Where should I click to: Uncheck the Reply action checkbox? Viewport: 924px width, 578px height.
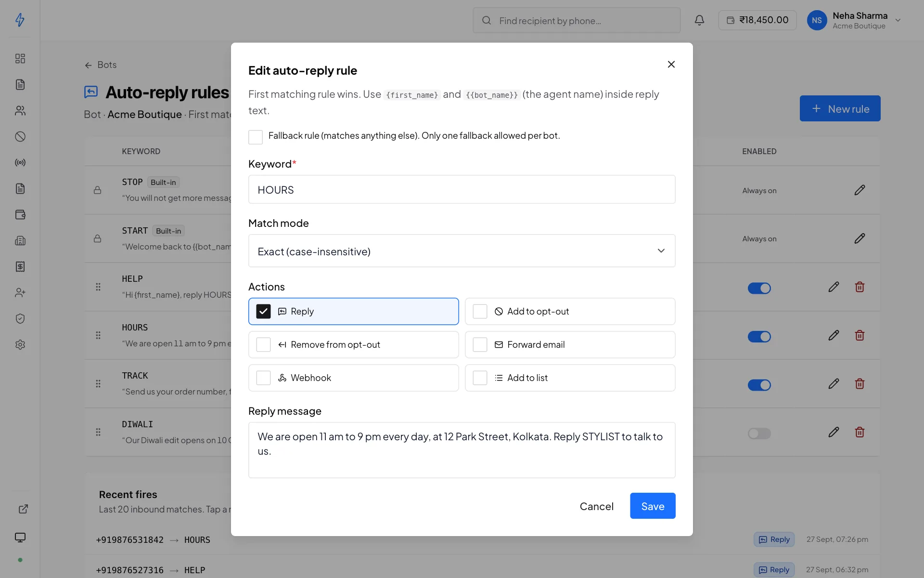pos(263,311)
